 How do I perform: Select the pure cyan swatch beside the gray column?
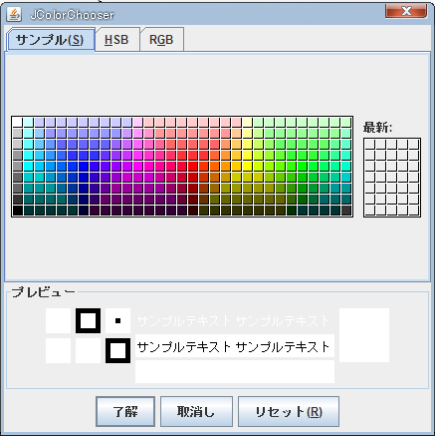(29, 167)
